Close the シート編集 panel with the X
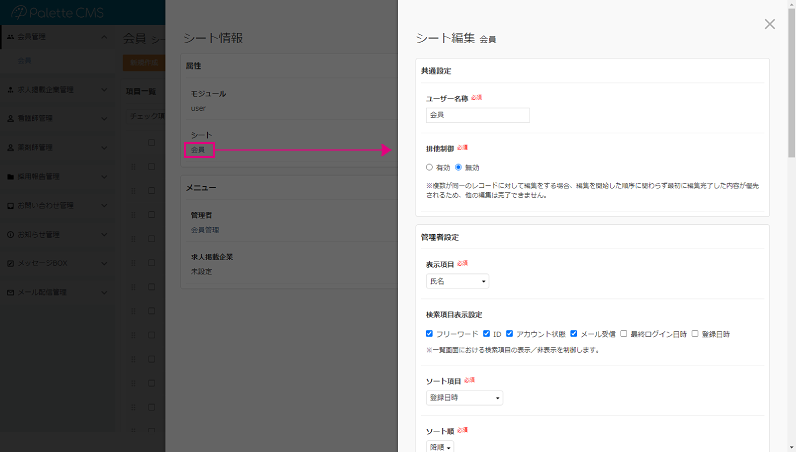The image size is (796, 452). [770, 24]
